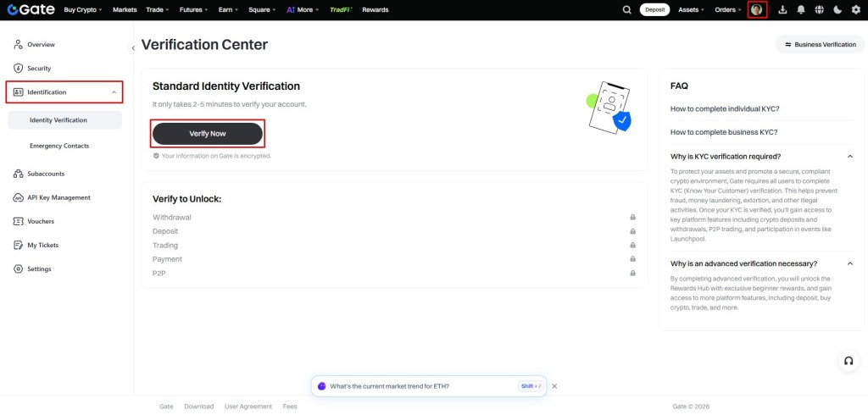
Task: Open the user profile avatar
Action: click(757, 9)
